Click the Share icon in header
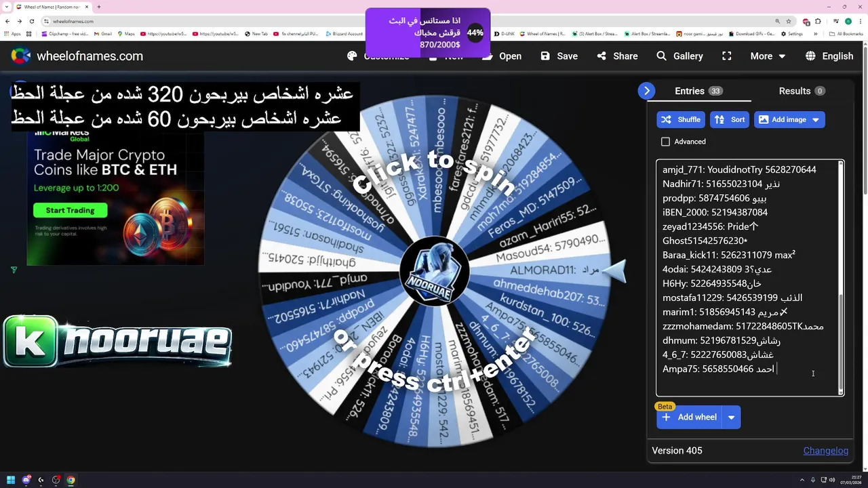 601,56
